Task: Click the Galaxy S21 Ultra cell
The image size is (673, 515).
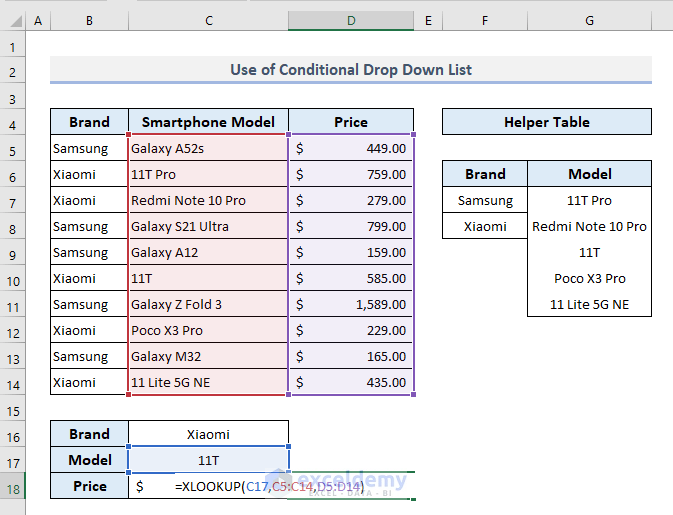Action: [208, 226]
